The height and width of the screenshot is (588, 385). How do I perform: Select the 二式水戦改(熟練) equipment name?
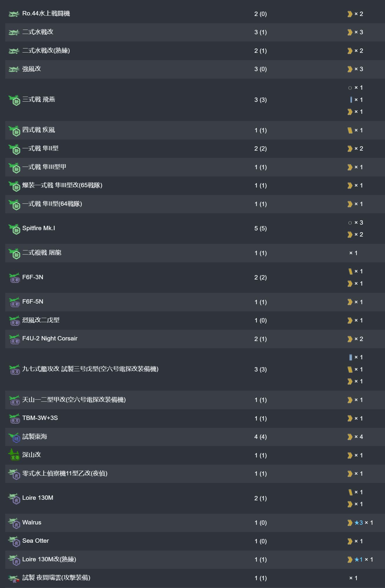pyautogui.click(x=46, y=50)
